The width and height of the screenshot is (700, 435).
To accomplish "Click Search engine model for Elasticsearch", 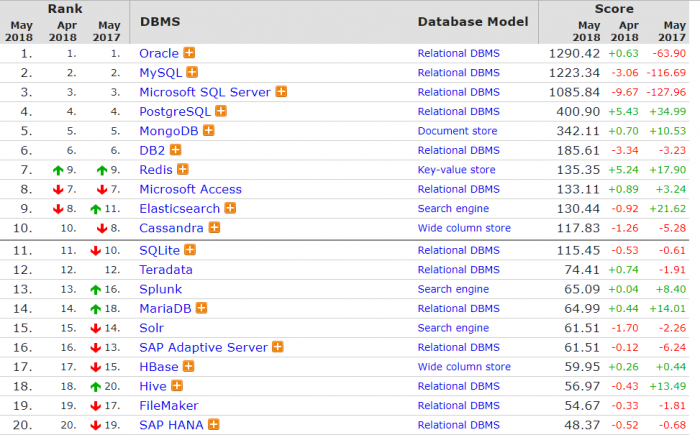I will [454, 209].
